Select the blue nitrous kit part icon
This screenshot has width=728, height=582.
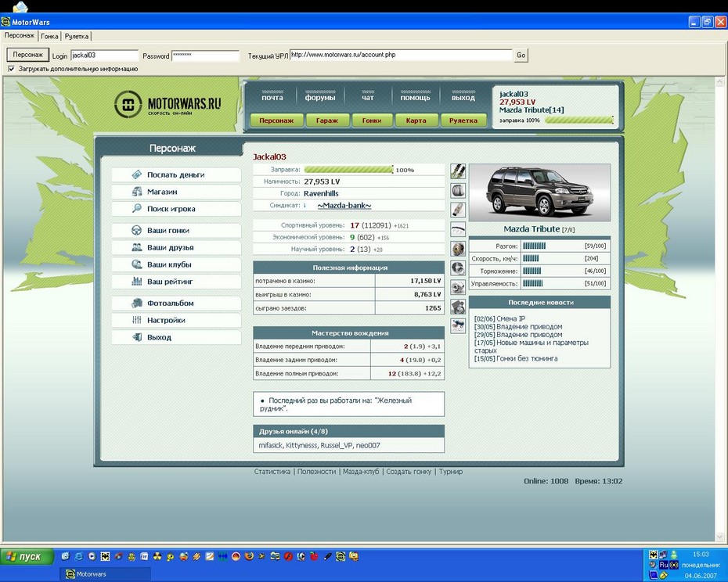[x=458, y=325]
